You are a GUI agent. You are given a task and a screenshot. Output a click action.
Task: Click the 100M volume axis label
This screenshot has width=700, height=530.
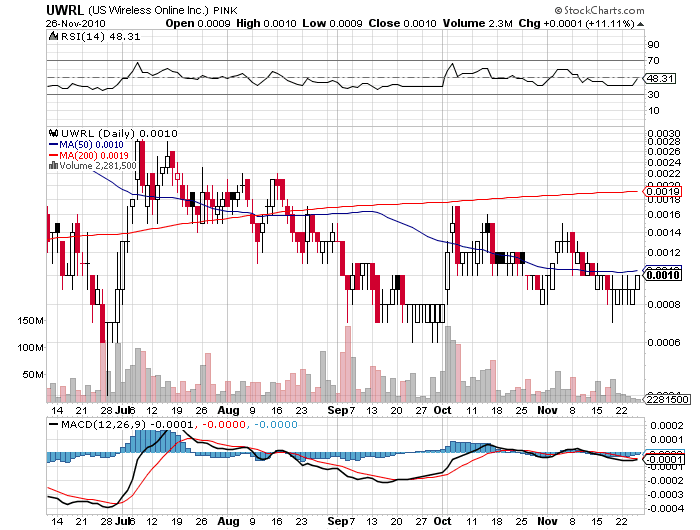[x=31, y=347]
